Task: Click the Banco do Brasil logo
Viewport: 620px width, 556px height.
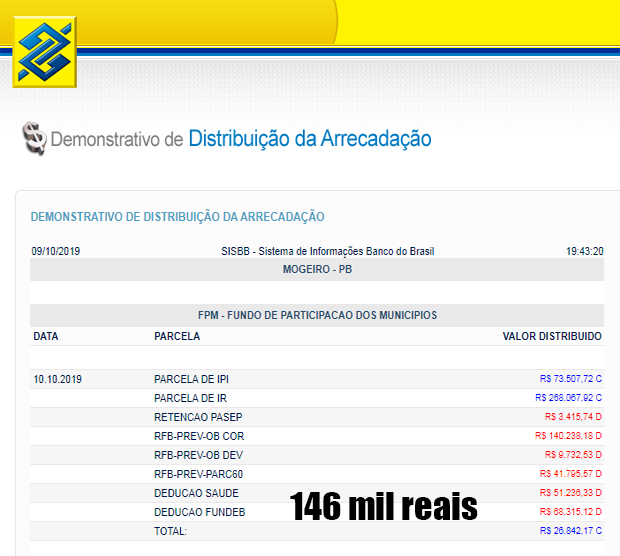Action: [45, 52]
